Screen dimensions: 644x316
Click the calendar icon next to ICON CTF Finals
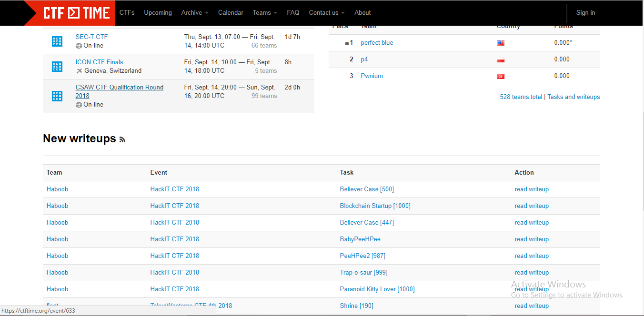point(57,67)
